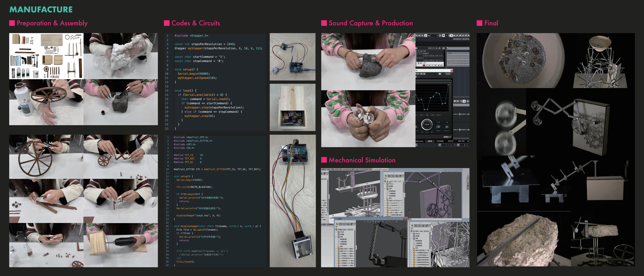This screenshot has height=276, width=644.
Task: Open Design Library in SolidWorks task pane
Action: coord(468,178)
